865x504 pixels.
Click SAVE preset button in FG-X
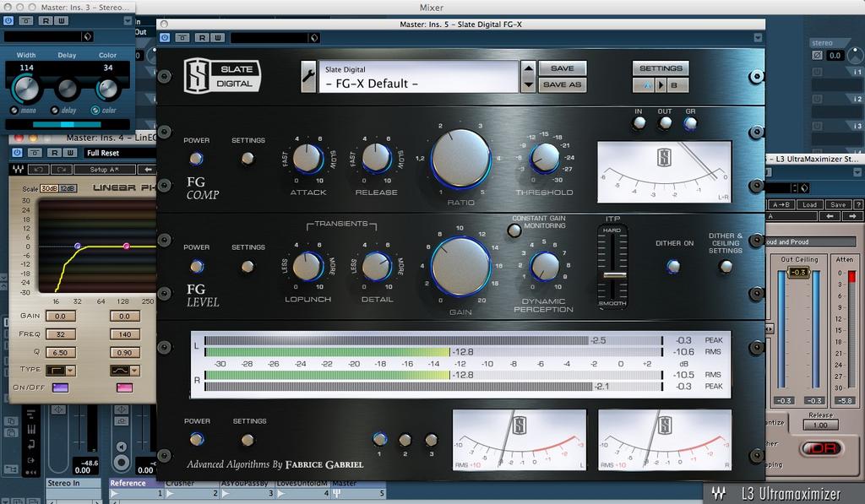562,68
